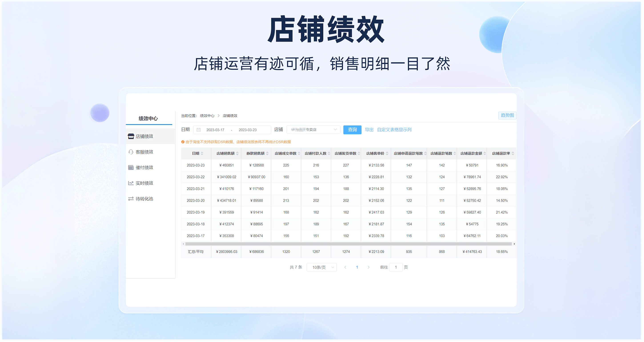Click the 催付绩效 wallet icon
Screen dimensions: 644x342
pyautogui.click(x=131, y=167)
